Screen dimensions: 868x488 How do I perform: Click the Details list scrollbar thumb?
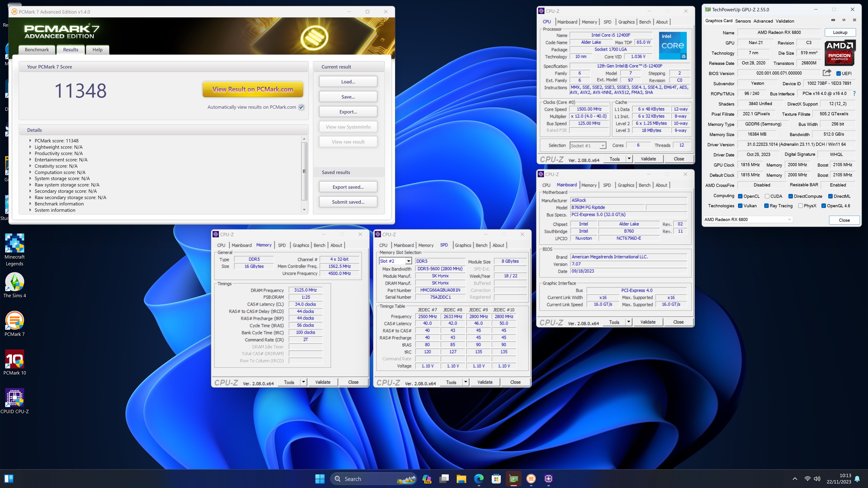tap(304, 171)
